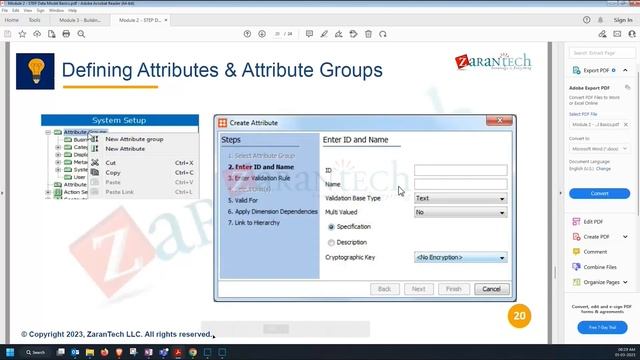Open Google Chrome from the taskbar
The image size is (640, 360).
pos(193,352)
